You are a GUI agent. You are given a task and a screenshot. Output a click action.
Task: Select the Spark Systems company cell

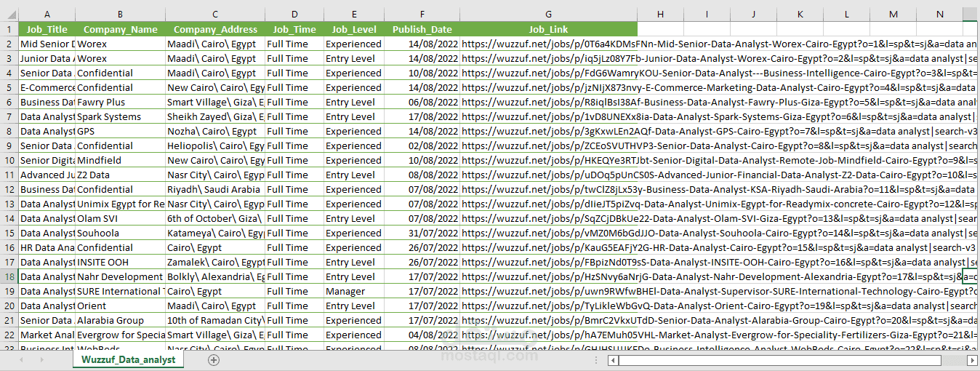tap(121, 116)
